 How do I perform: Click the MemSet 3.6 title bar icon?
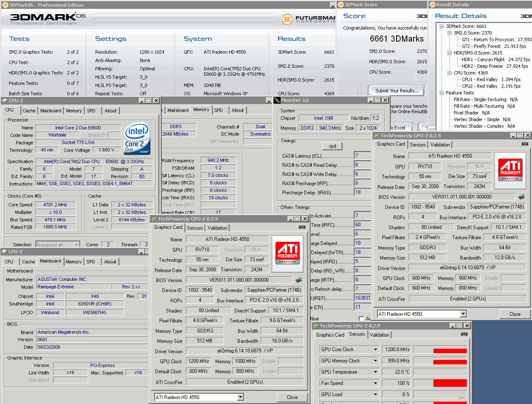(277, 100)
